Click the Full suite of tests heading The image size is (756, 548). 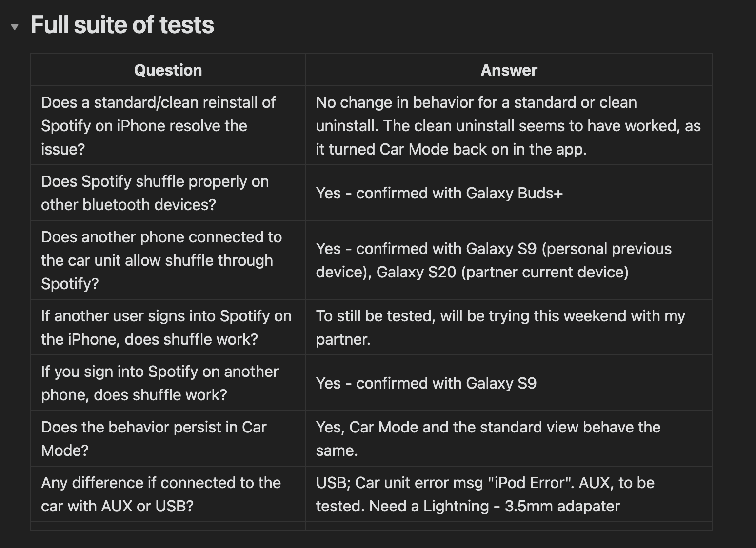[122, 25]
